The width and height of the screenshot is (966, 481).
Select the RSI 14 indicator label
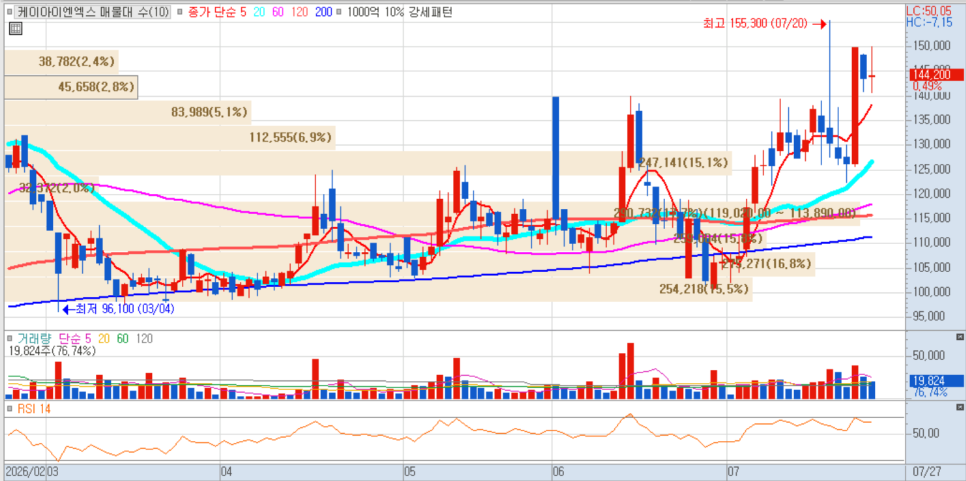33,408
